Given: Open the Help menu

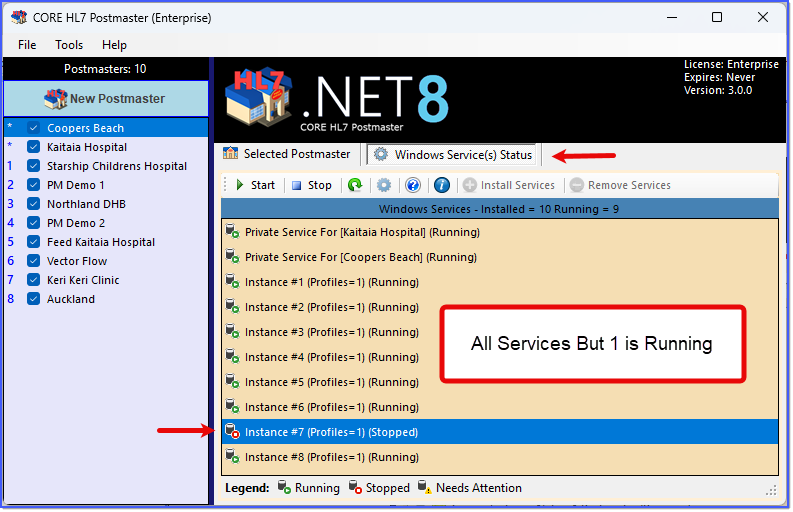Looking at the screenshot, I should [x=114, y=45].
